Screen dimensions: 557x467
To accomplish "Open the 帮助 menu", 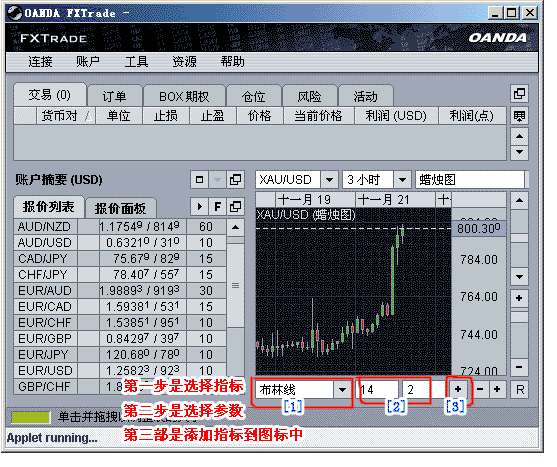I will [232, 62].
